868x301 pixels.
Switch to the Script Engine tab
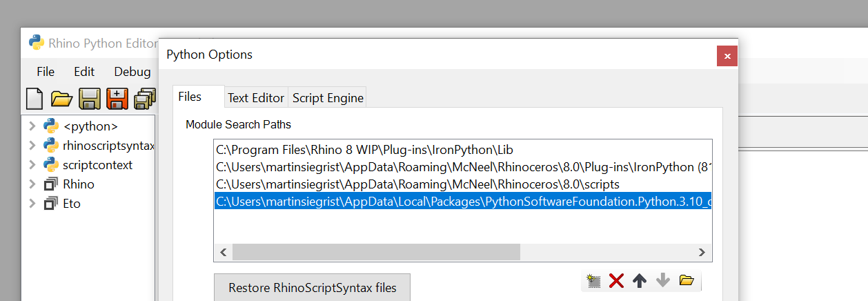328,98
